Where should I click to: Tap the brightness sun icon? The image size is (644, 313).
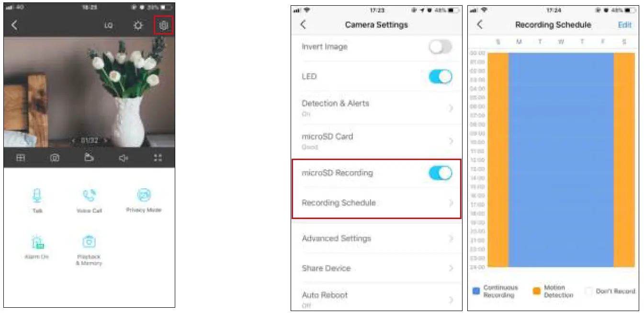(x=138, y=25)
